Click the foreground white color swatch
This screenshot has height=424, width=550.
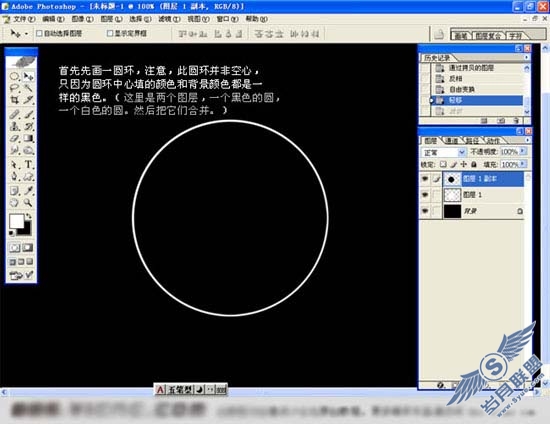click(x=16, y=221)
